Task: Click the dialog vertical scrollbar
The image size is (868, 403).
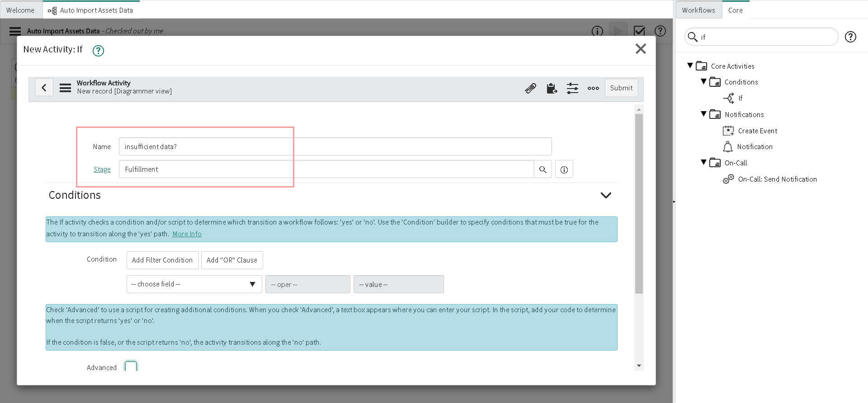Action: point(639,203)
